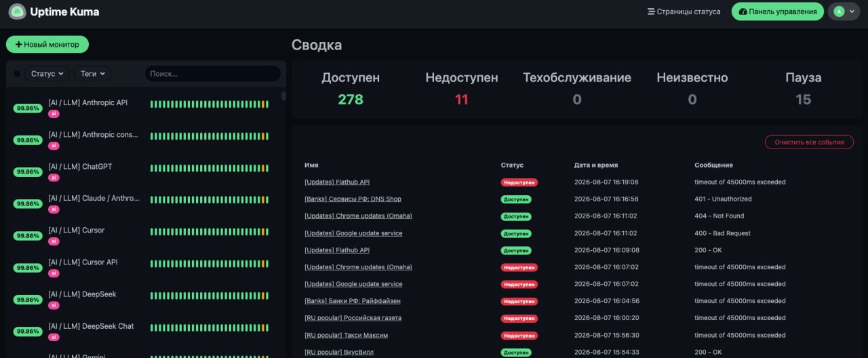This screenshot has height=358, width=868.
Task: Toggle the monitor list select-all checkbox
Action: 17,73
